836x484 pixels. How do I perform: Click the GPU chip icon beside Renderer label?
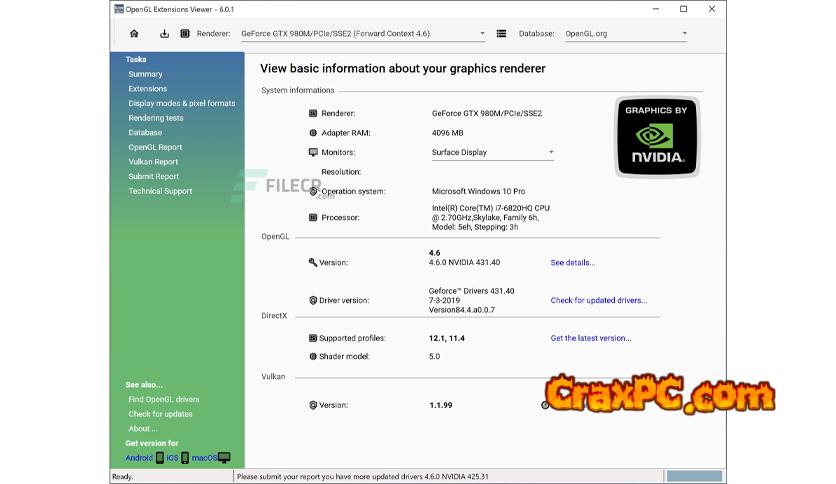(185, 33)
